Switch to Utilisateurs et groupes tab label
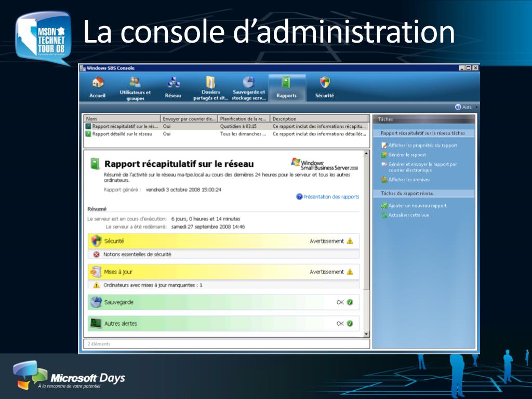Viewport: 532px width, 399px height. coord(135,96)
